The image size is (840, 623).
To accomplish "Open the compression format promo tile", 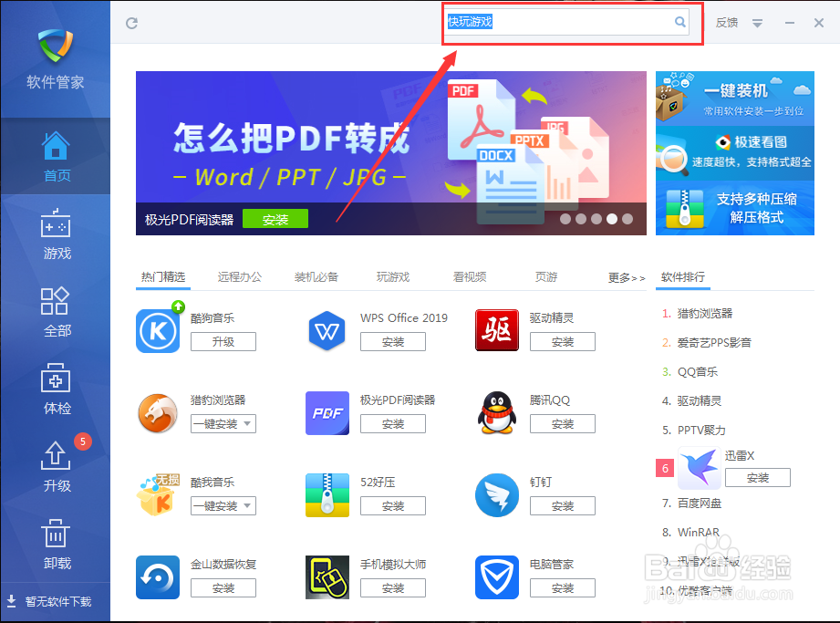I will click(x=735, y=208).
